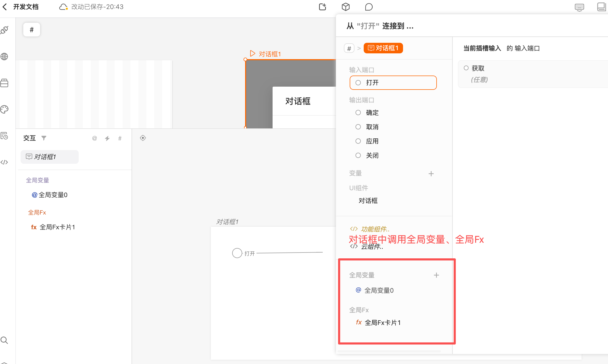Expand the 功能组件.. section
This screenshot has height=364, width=608.
coord(375,229)
